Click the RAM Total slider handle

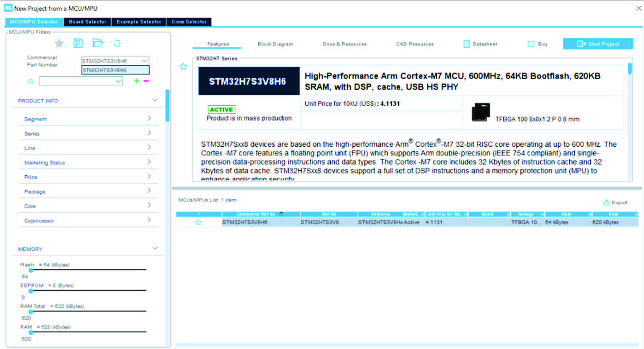tap(31, 312)
